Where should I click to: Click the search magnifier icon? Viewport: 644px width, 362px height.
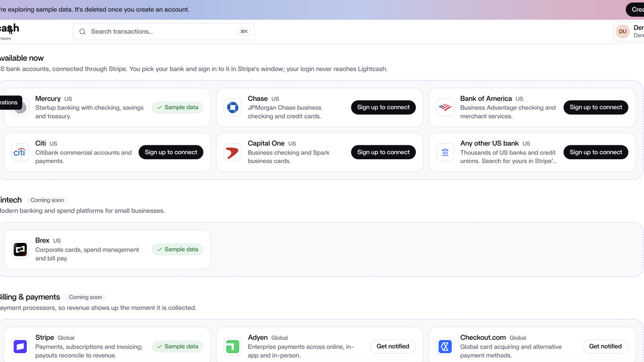[x=83, y=32]
